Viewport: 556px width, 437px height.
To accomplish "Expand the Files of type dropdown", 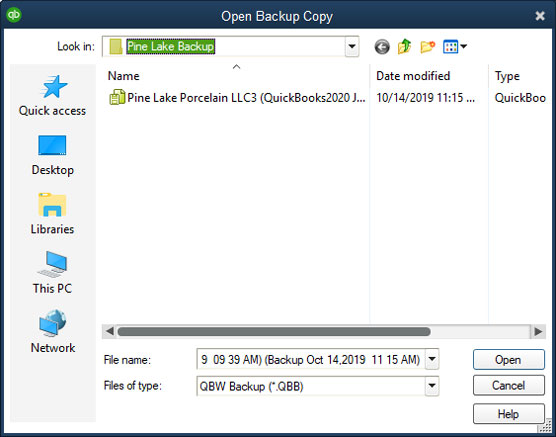I will (x=432, y=386).
